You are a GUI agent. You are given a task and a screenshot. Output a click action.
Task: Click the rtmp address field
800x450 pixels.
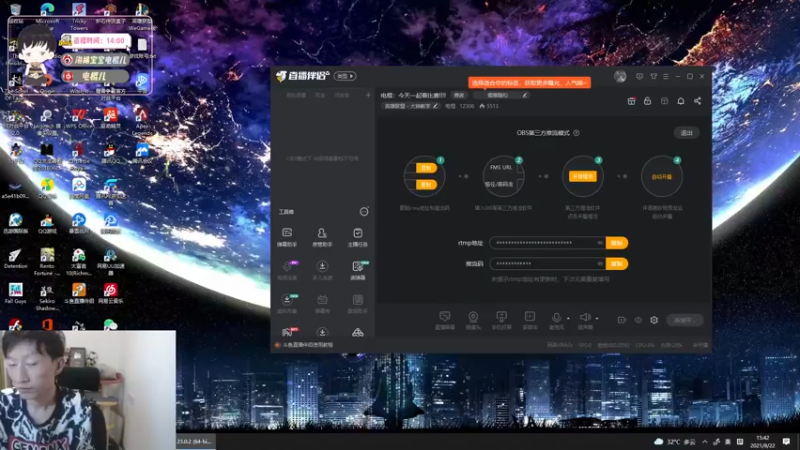[547, 243]
